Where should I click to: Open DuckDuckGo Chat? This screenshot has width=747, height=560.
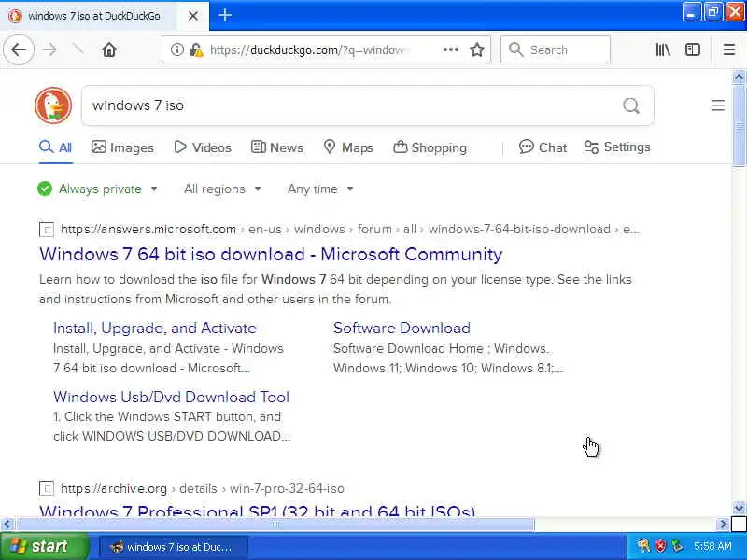[x=543, y=147]
